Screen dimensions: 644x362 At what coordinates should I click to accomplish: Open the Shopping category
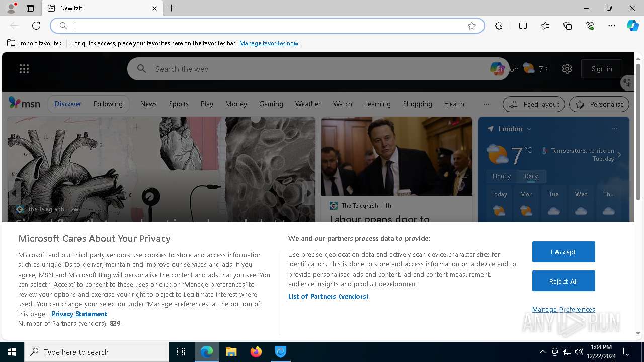pos(417,104)
